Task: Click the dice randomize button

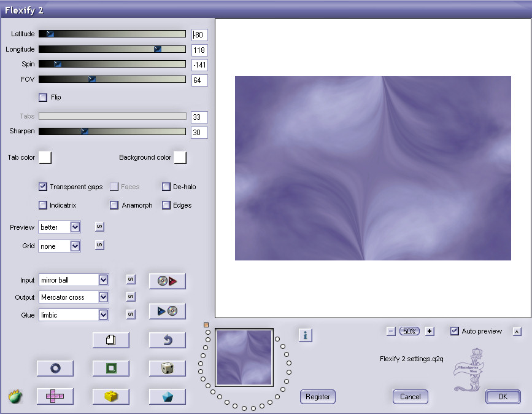Action: click(x=168, y=368)
